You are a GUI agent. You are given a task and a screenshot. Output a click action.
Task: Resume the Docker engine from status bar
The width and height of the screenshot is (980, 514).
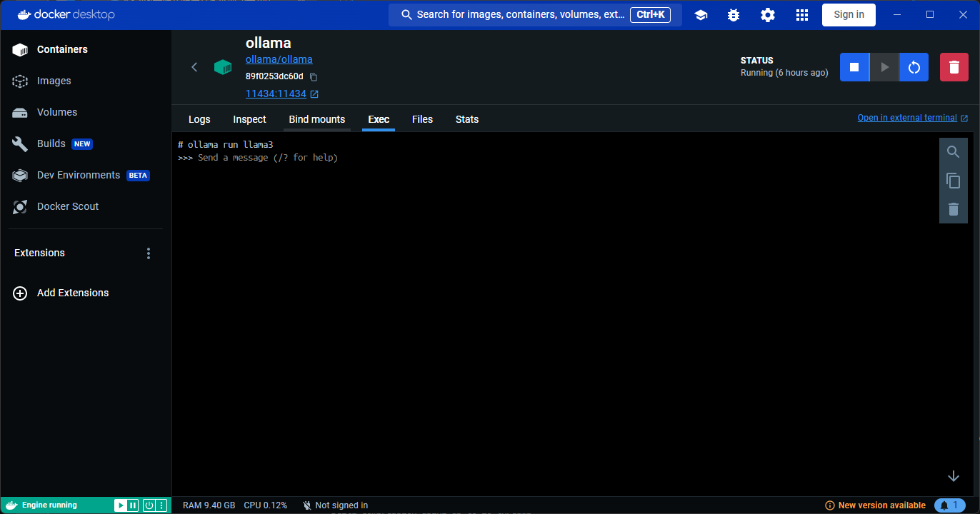pyautogui.click(x=121, y=505)
